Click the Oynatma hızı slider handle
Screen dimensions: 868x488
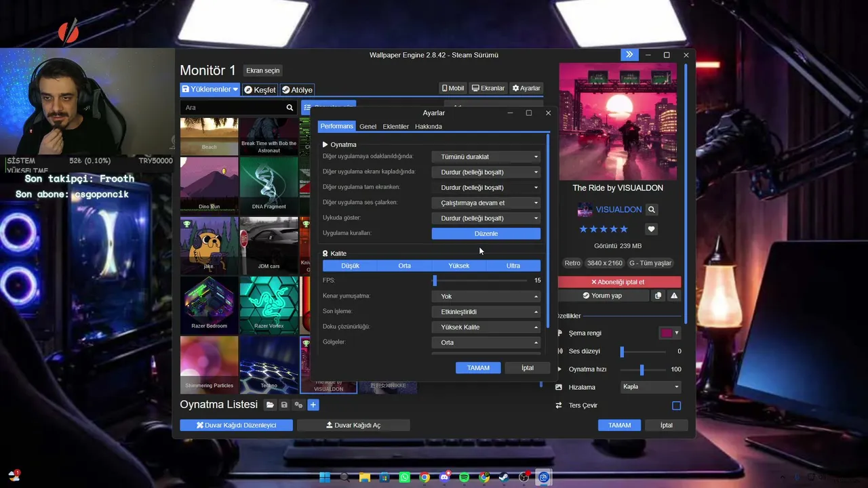click(642, 369)
